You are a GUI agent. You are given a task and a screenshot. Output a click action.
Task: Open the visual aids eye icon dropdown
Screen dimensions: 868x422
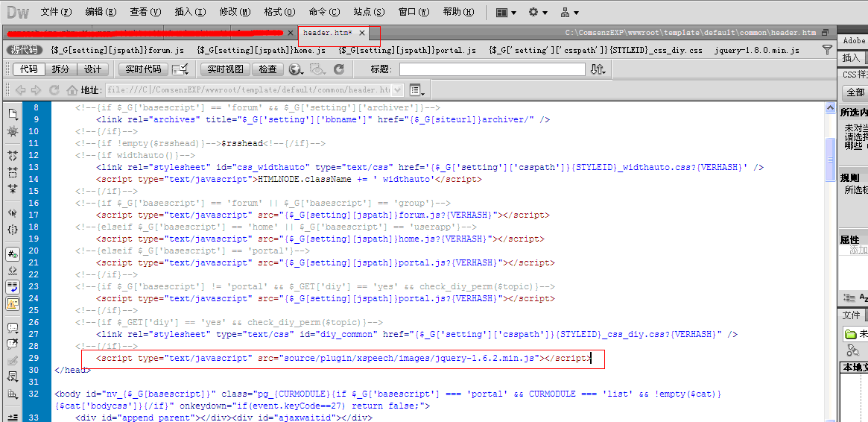[318, 69]
